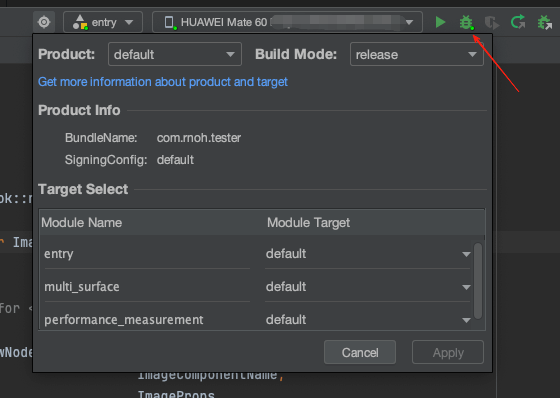The image size is (560, 398).
Task: Click the Target Select table scrollbar
Action: click(x=478, y=281)
